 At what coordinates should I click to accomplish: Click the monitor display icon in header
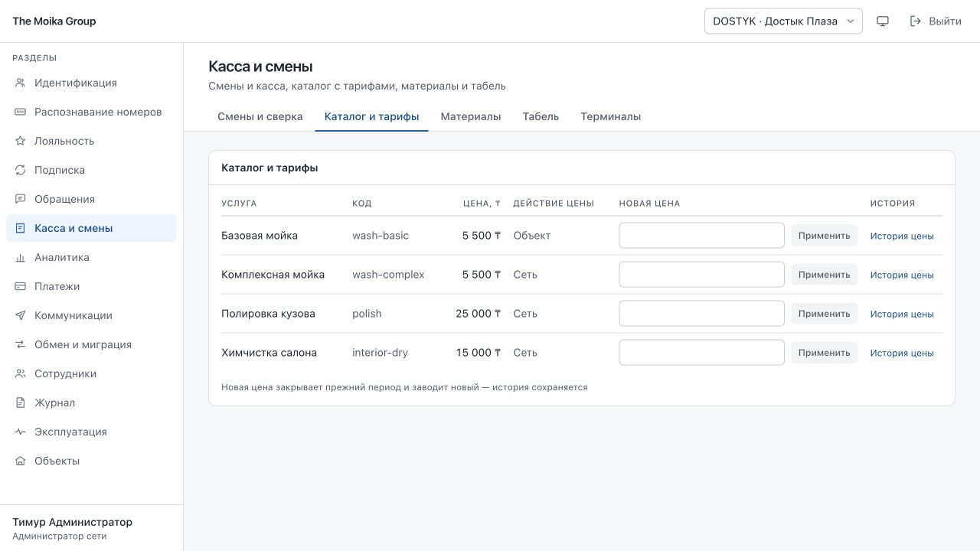click(x=883, y=21)
